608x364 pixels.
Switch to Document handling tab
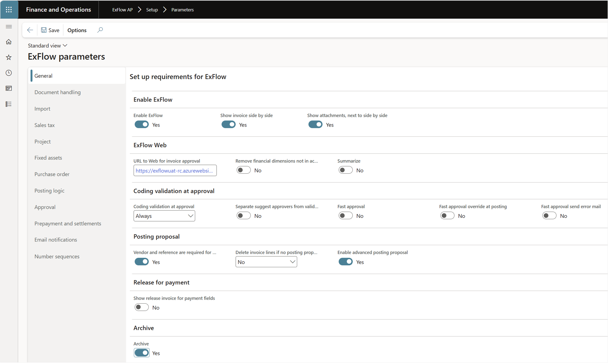(78, 92)
